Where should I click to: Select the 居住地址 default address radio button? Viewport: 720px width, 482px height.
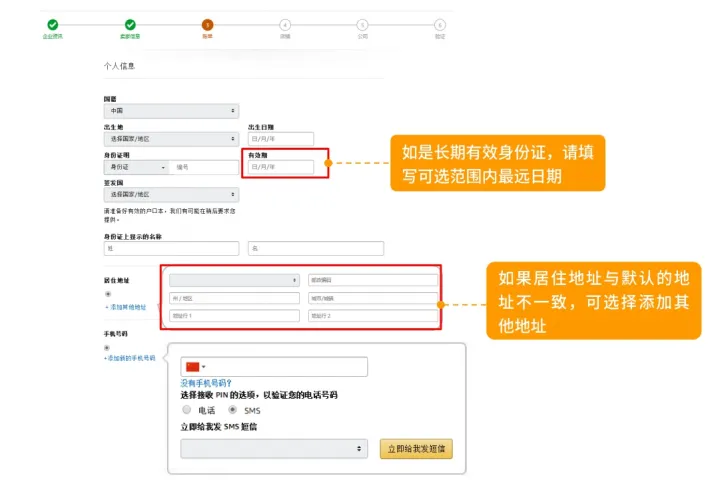click(x=108, y=294)
